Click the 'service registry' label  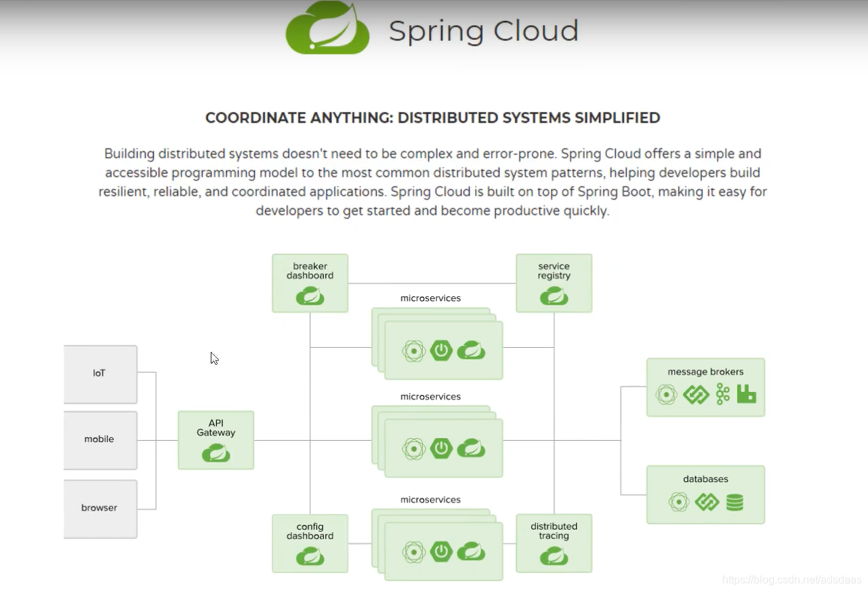554,271
